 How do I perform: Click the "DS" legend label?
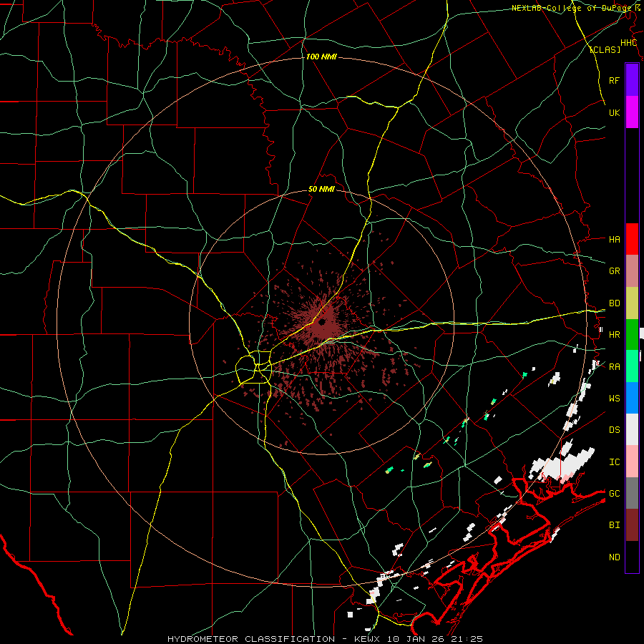614,430
